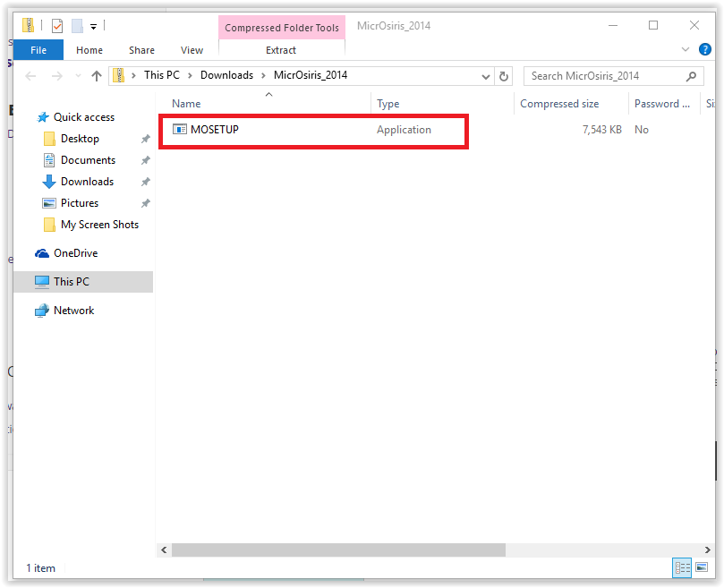Open Downloads in the navigation pane
724x588 pixels.
coord(87,182)
